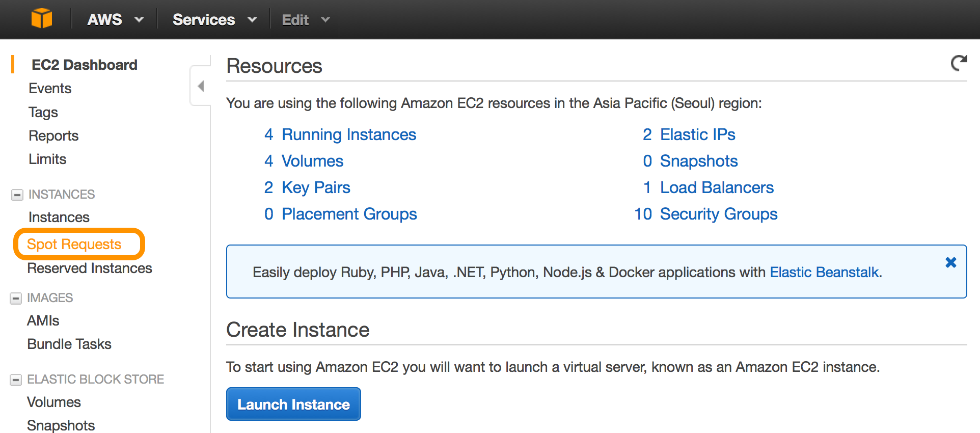Collapse the left navigation sidebar arrow

201,86
